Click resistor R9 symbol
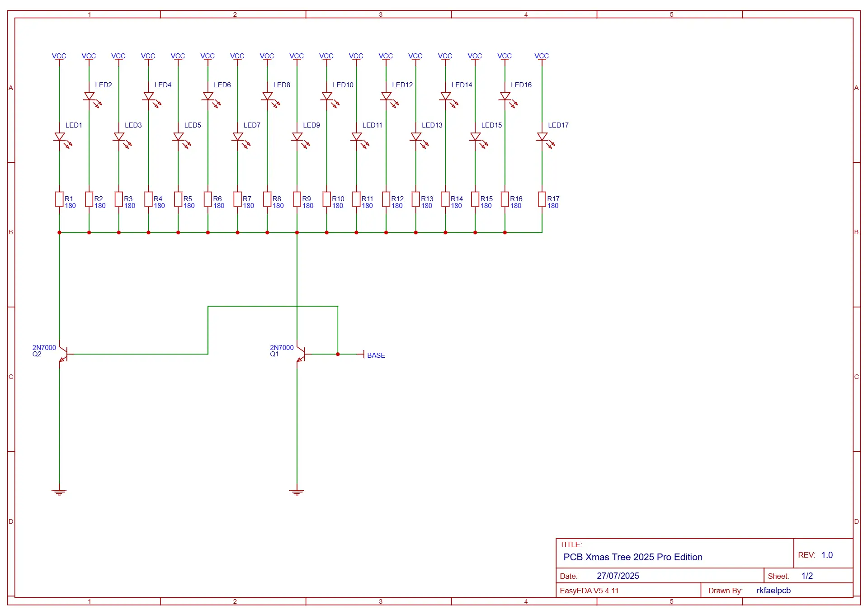The image size is (868, 615). tap(297, 199)
